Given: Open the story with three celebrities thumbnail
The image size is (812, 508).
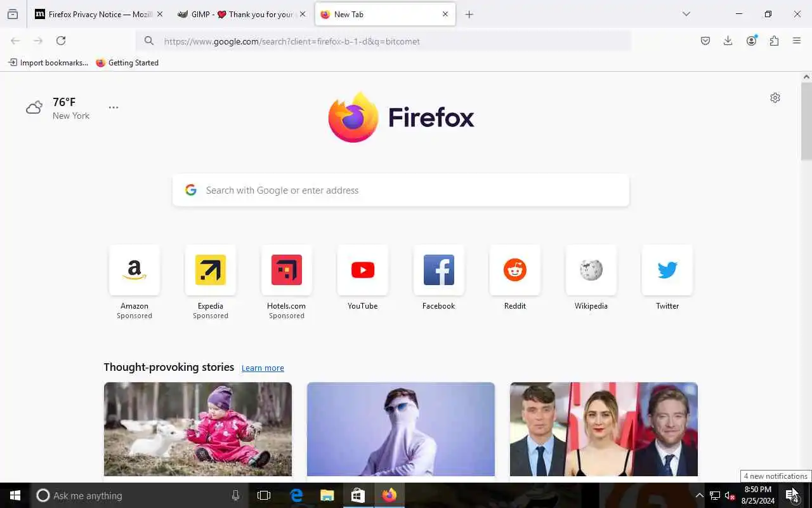Looking at the screenshot, I should tap(604, 429).
